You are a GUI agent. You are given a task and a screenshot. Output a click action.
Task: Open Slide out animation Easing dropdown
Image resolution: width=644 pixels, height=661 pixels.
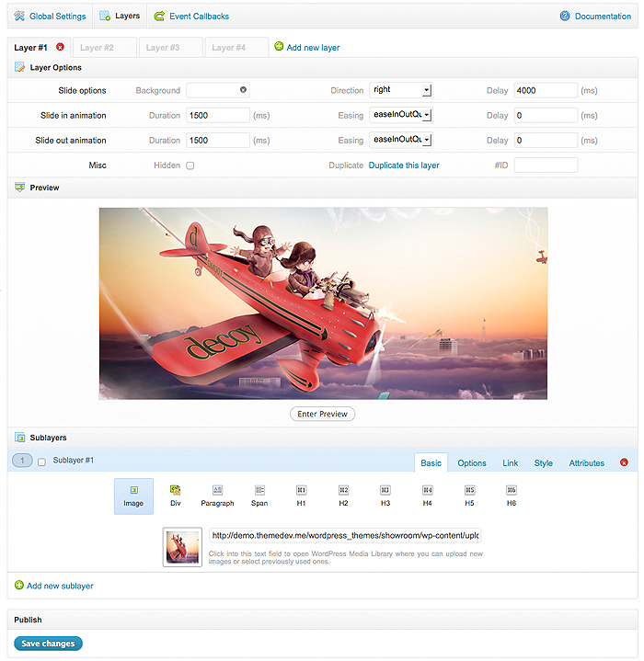pyautogui.click(x=400, y=140)
